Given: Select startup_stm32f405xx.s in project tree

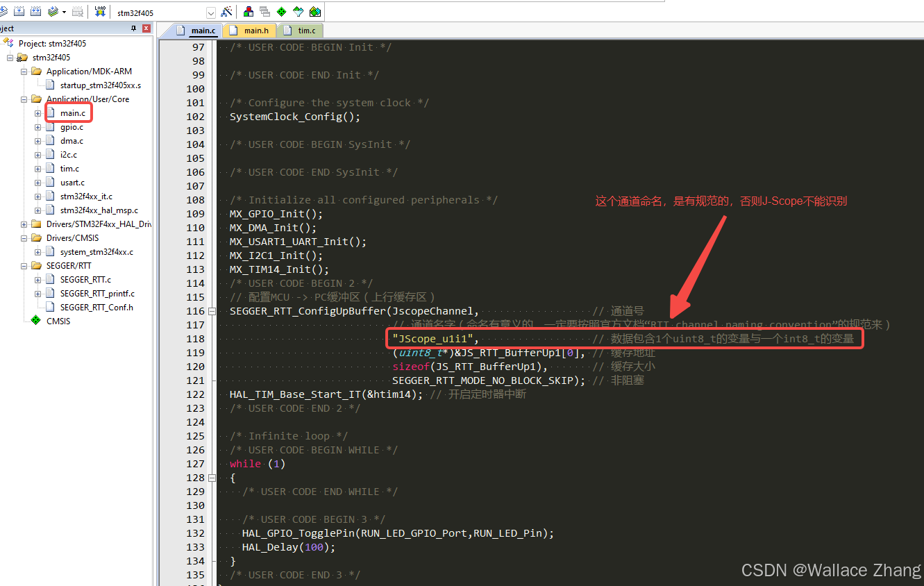Looking at the screenshot, I should tap(101, 85).
